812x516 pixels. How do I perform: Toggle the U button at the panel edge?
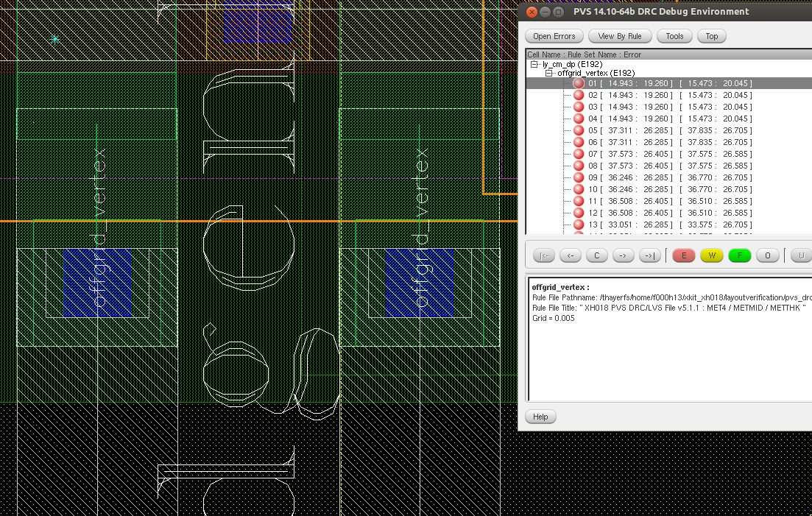801,255
